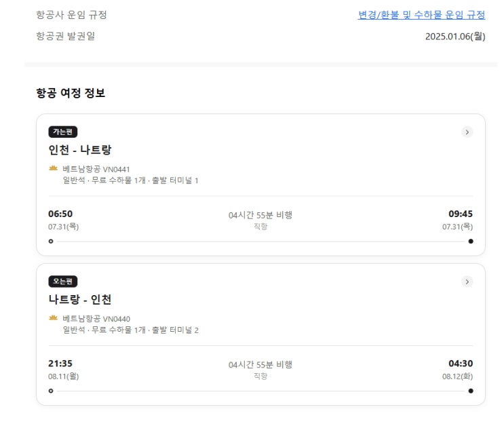Select the 가는편 badge label

coord(63,132)
